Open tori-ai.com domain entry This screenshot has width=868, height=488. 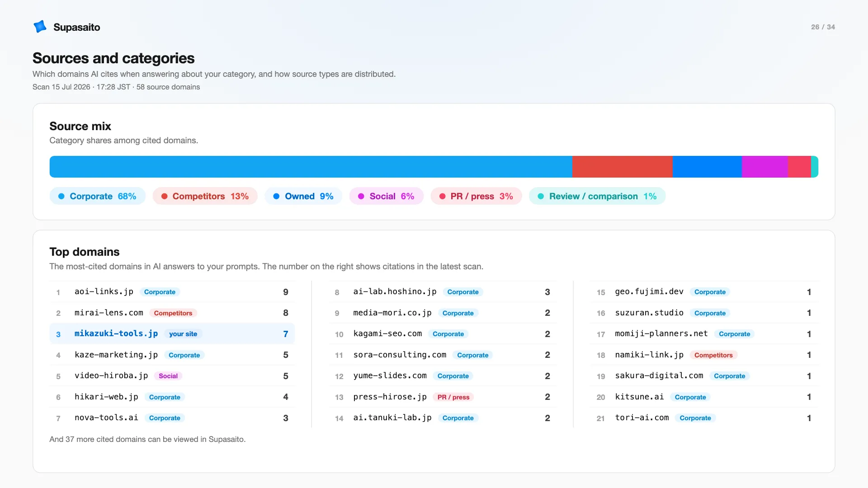point(704,418)
